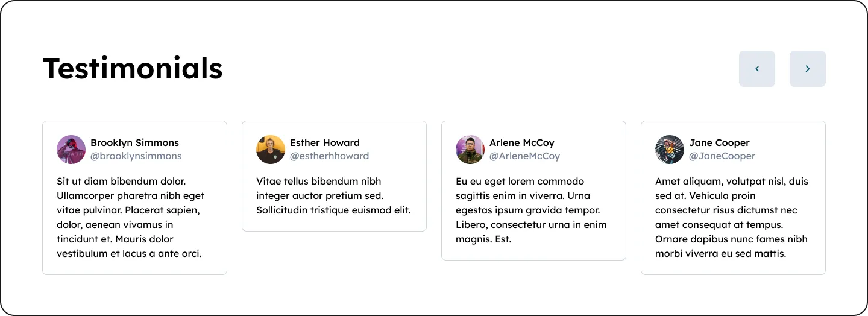This screenshot has width=868, height=316.
Task: Click Brooklyn Simmons' profile avatar
Action: [x=71, y=150]
